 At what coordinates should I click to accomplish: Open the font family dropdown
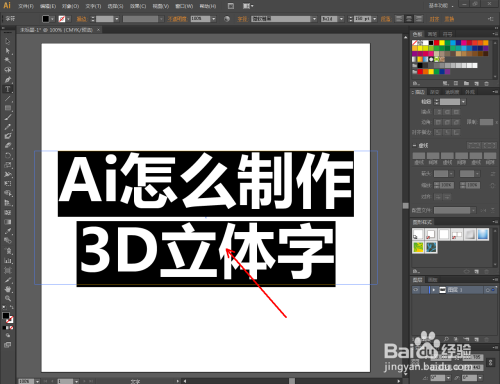pyautogui.click(x=314, y=19)
